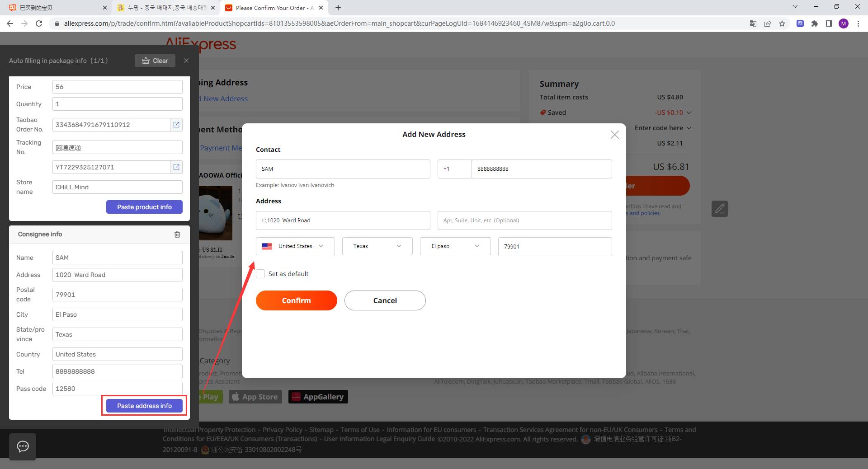The width and height of the screenshot is (868, 469).
Task: Open the Sitemap footer link
Action: (321, 430)
